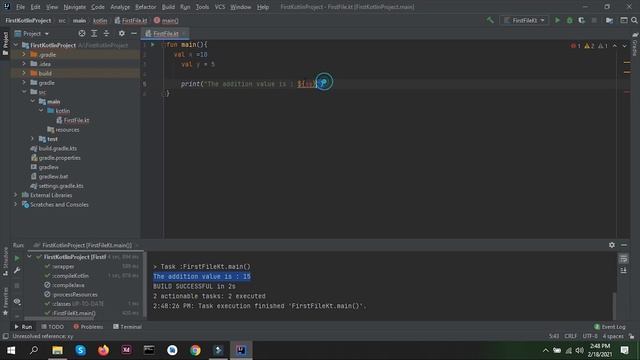Click UTF-8 encoding in status bar
The height and width of the screenshot is (360, 640).
[590, 336]
